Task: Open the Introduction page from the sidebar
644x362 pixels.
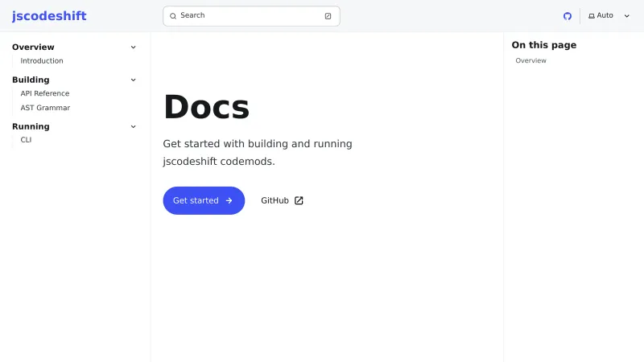Action: [x=42, y=61]
